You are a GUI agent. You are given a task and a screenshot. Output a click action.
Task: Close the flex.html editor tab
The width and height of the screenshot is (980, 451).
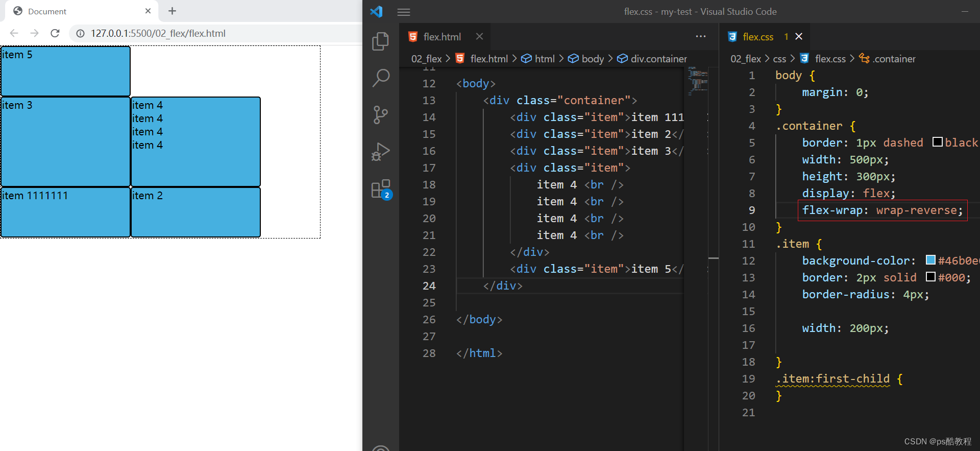(479, 36)
